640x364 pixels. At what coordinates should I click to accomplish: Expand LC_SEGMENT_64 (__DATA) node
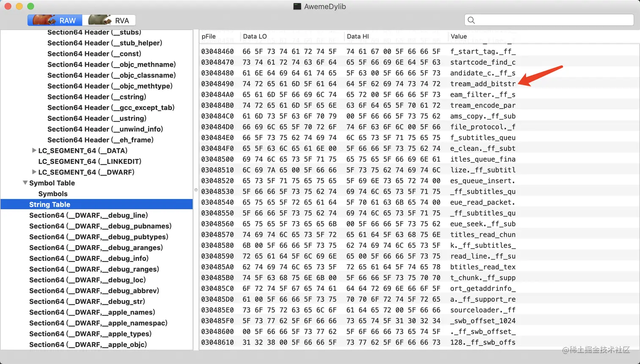34,150
